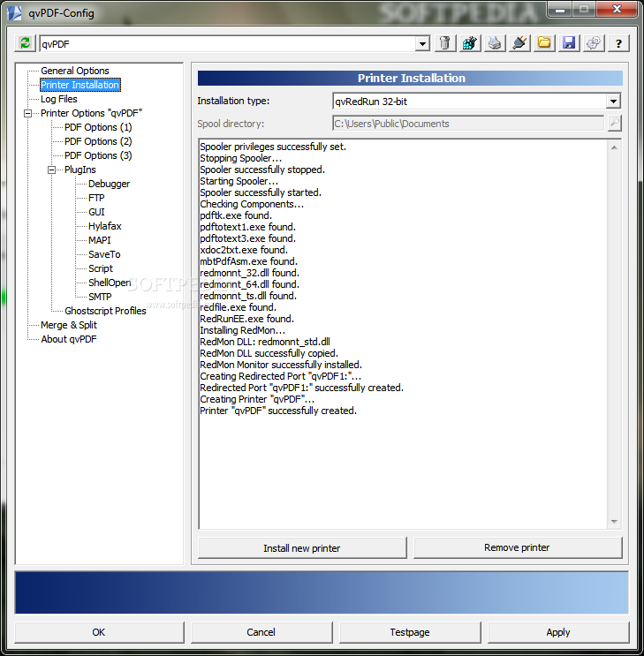Click the question mark help icon

pos(618,43)
